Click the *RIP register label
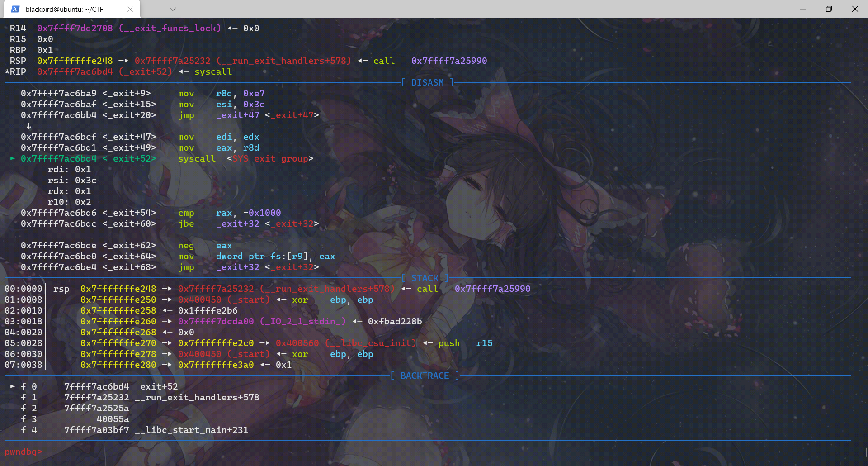The image size is (868, 466). pos(15,71)
